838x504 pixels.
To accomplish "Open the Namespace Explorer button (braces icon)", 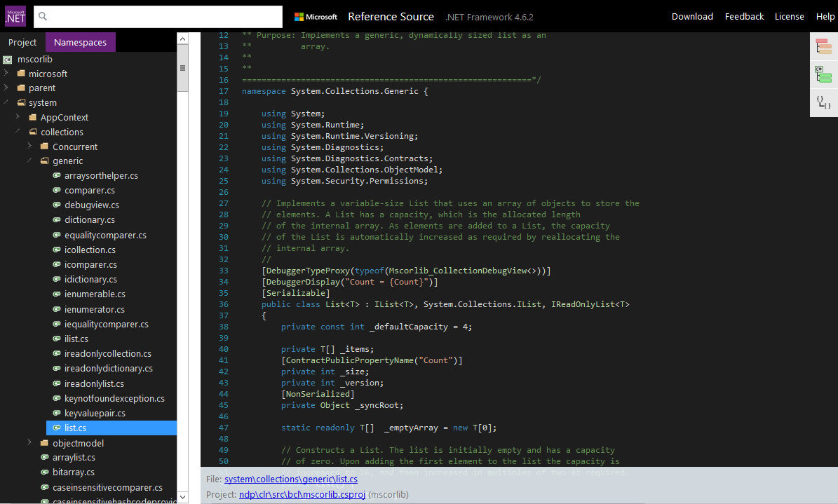I will (823, 102).
